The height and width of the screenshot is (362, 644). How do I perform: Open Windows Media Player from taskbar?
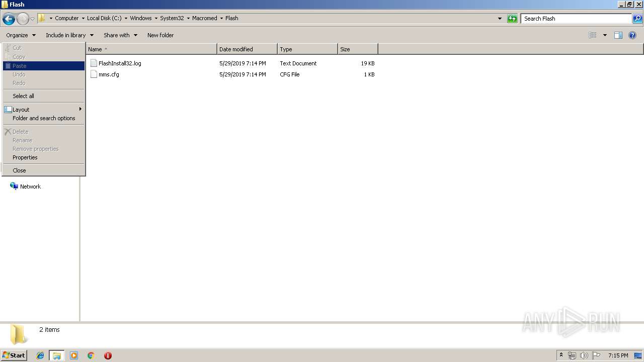(74, 355)
